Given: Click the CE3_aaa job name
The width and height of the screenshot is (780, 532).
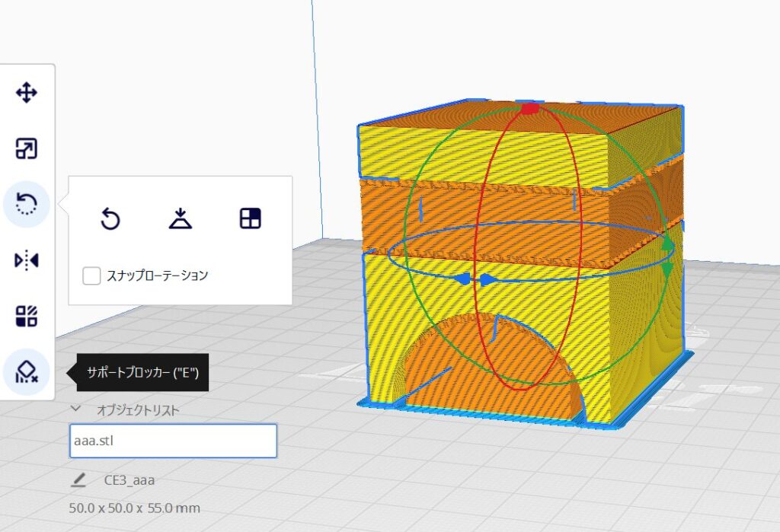Looking at the screenshot, I should click(x=129, y=480).
